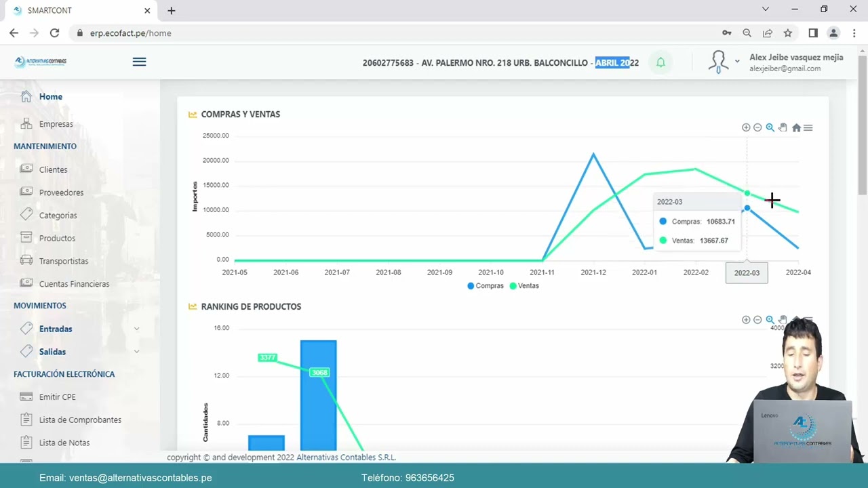Click the tallest blue bar in product ranking

(319, 395)
